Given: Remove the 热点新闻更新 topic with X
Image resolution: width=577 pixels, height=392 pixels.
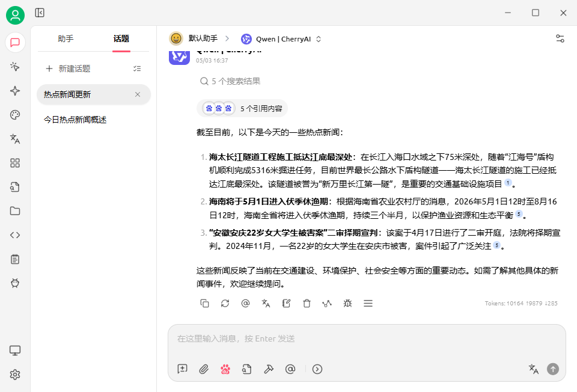Looking at the screenshot, I should (x=138, y=94).
